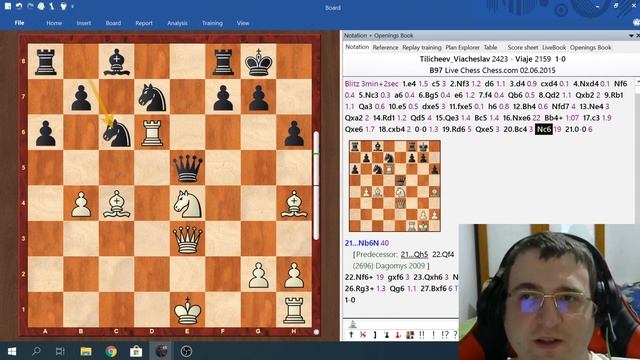Click the Save icon in quick access toolbar

[8, 6]
